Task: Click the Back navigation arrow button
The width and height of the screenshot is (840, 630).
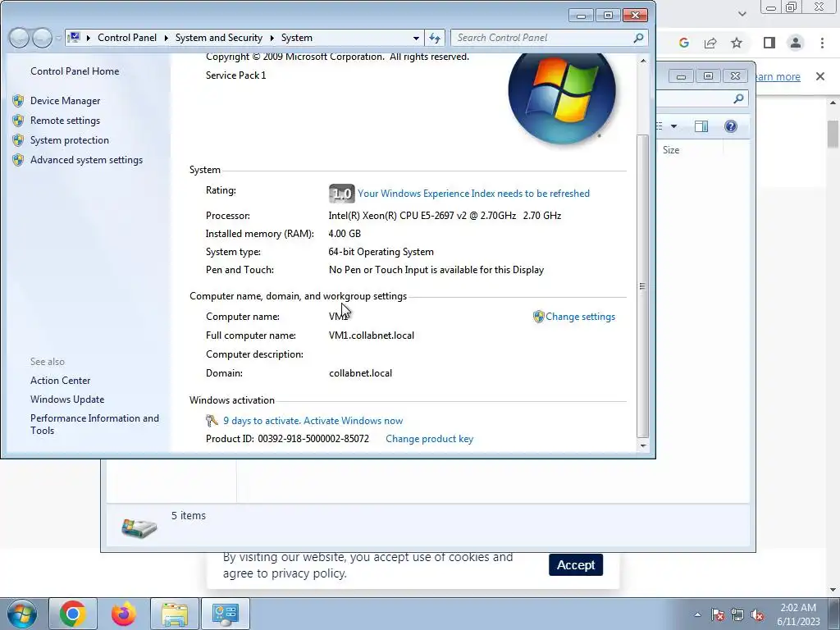Action: click(19, 38)
